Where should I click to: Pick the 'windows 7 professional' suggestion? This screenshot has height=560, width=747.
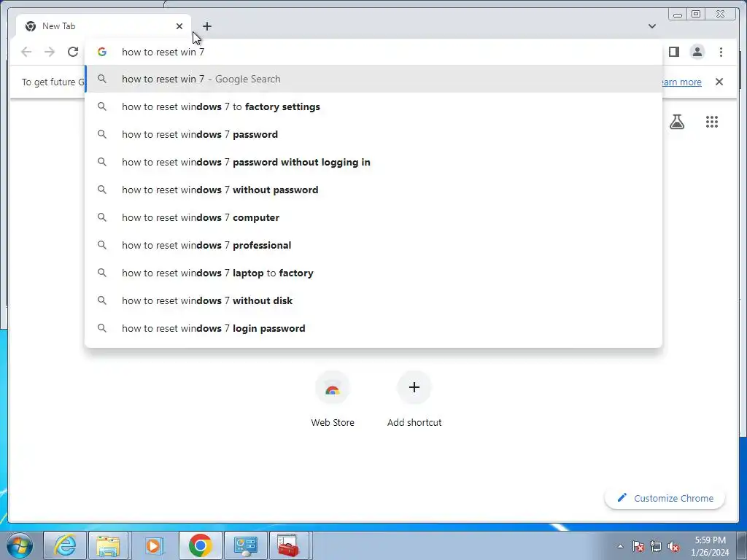tap(373, 245)
